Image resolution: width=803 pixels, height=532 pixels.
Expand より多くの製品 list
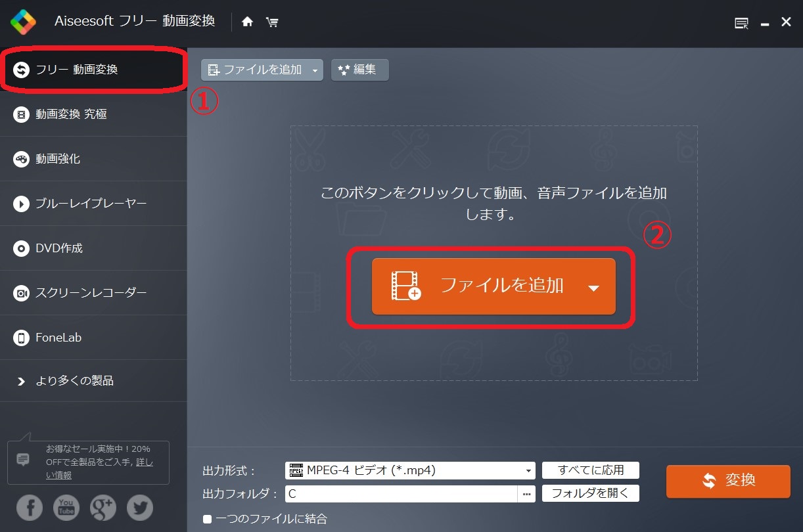click(x=93, y=381)
